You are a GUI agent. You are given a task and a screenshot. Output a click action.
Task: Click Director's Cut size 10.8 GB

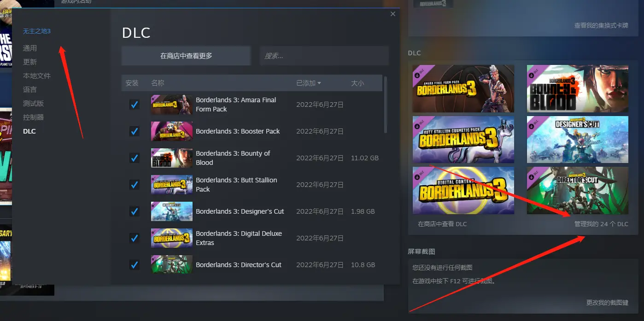363,265
